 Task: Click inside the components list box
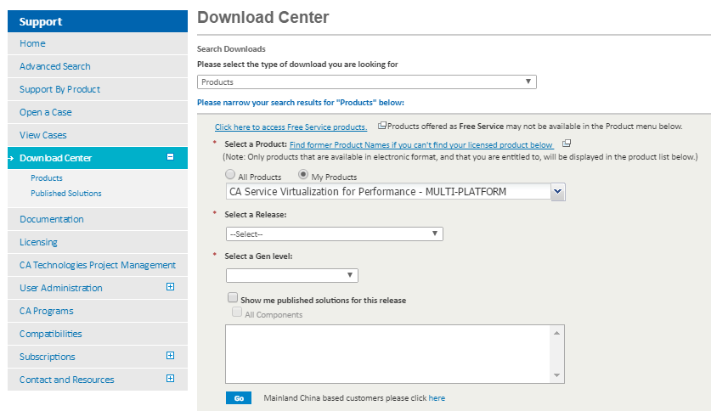point(388,354)
